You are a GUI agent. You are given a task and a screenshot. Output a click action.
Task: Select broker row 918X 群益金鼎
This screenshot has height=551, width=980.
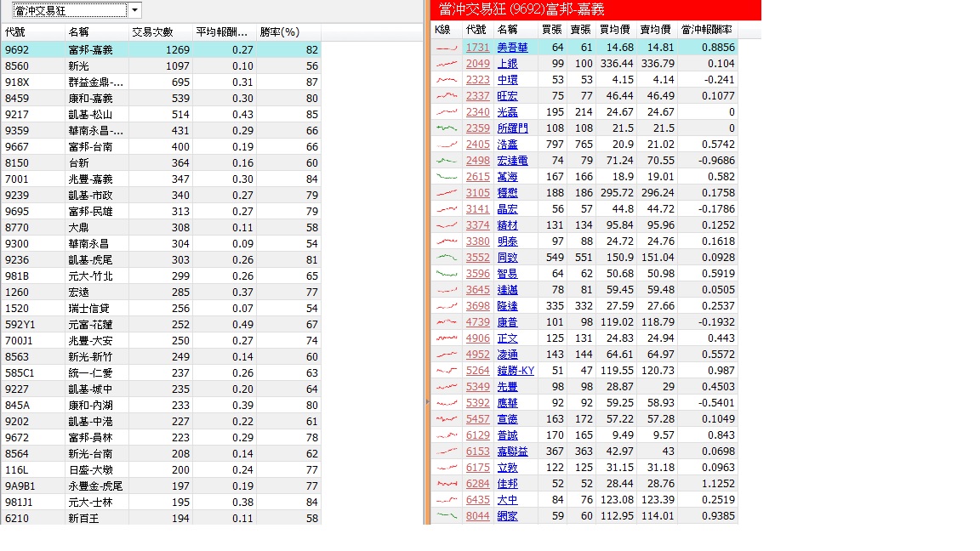coord(161,82)
